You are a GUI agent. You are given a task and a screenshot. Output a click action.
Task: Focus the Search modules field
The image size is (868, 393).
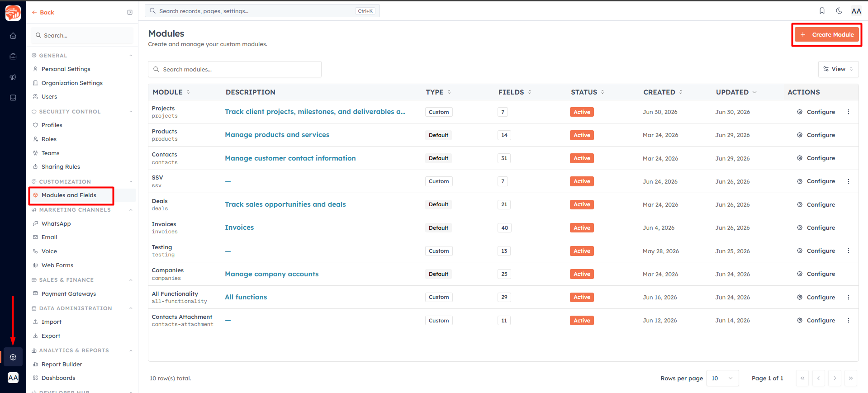coord(235,69)
